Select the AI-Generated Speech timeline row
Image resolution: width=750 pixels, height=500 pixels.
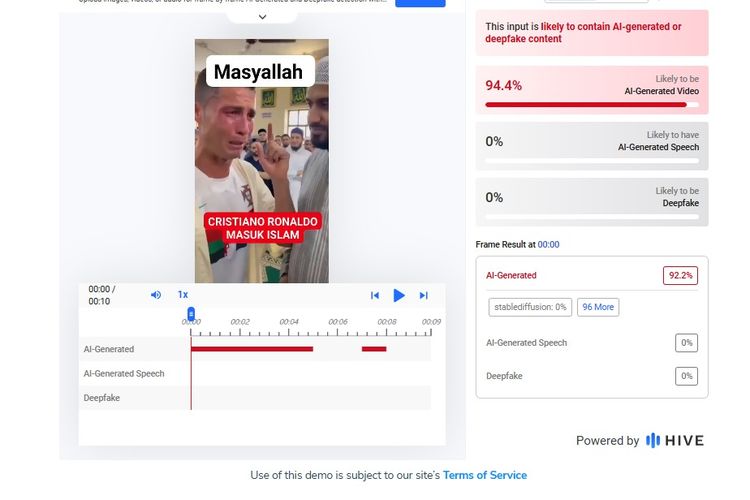(x=255, y=373)
